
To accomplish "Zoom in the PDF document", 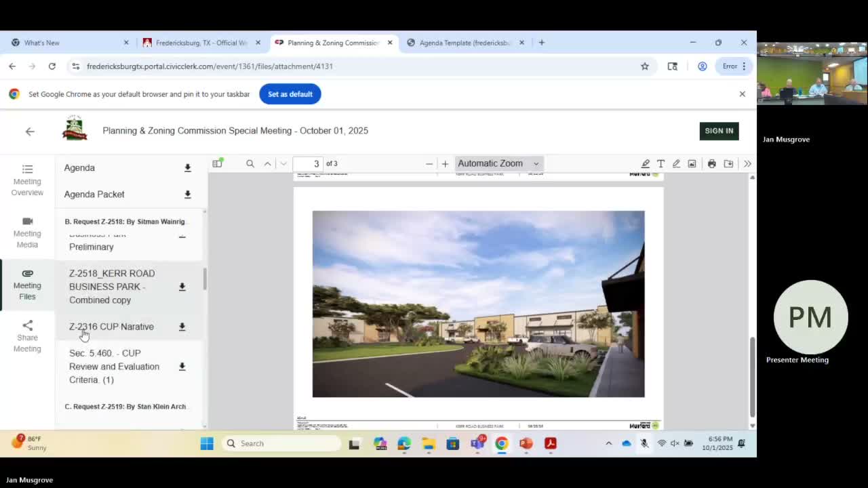I will 445,163.
